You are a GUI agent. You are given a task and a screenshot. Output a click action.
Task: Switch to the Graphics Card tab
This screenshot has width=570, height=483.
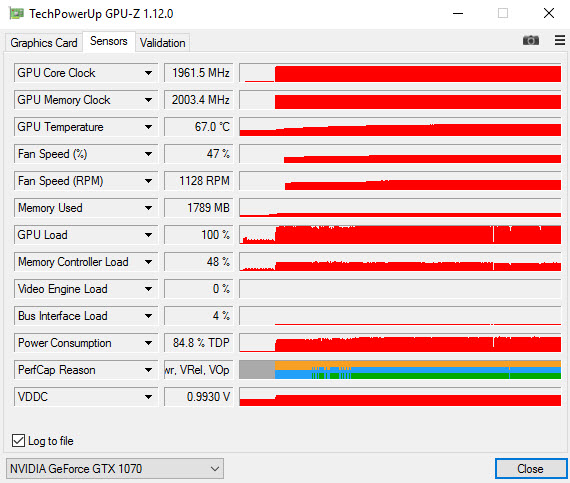tap(44, 43)
